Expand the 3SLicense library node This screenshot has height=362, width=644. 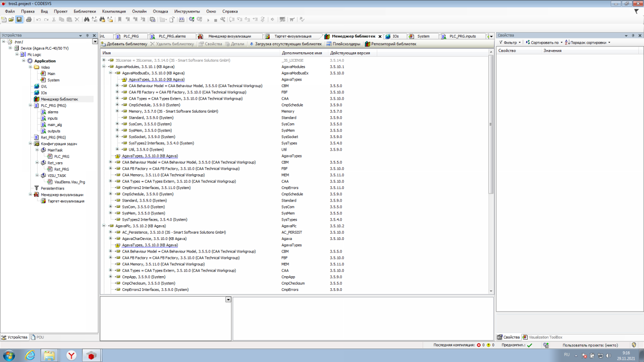point(104,60)
